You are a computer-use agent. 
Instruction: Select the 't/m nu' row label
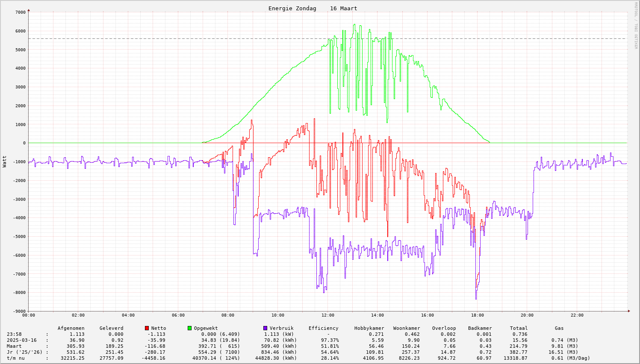pos(16,358)
